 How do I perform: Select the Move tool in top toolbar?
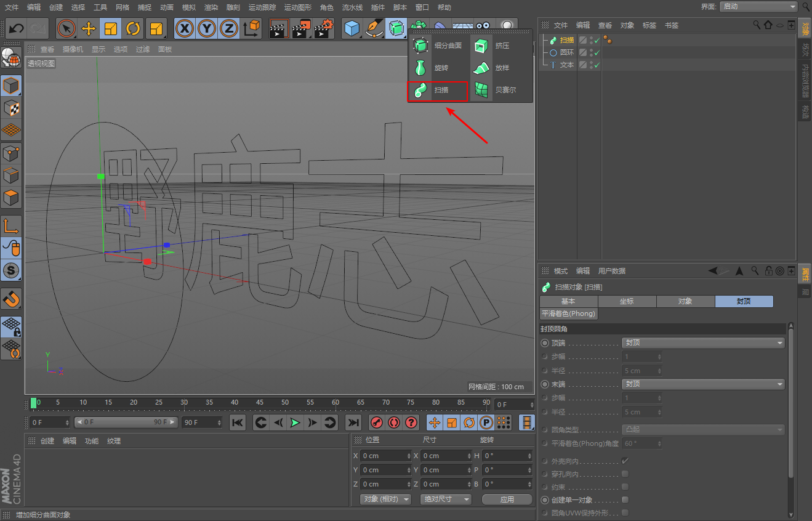(89, 28)
